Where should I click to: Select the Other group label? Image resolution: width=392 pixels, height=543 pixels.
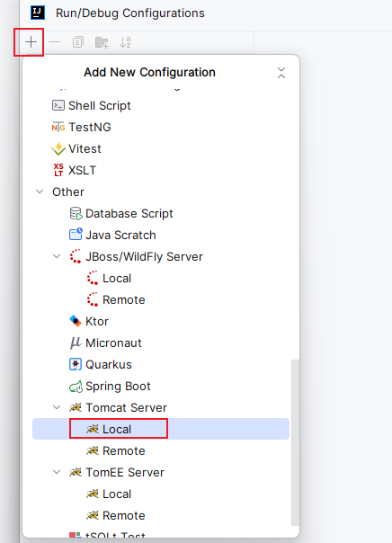pyautogui.click(x=68, y=191)
